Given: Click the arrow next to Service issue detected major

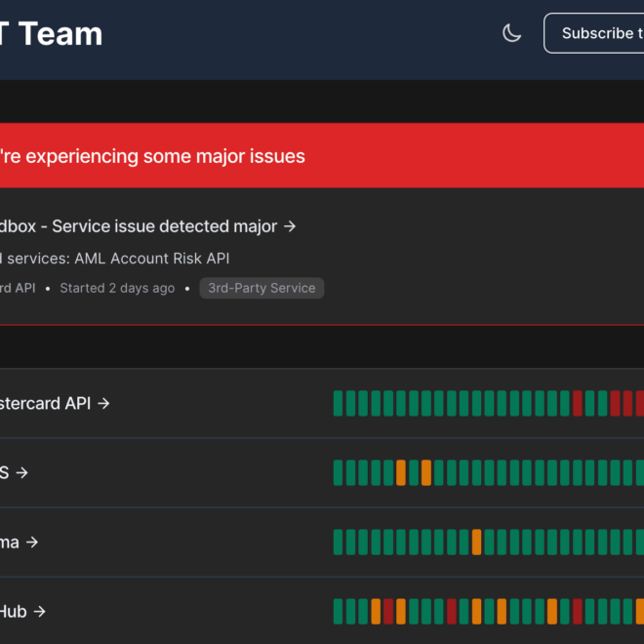Looking at the screenshot, I should pos(290,226).
